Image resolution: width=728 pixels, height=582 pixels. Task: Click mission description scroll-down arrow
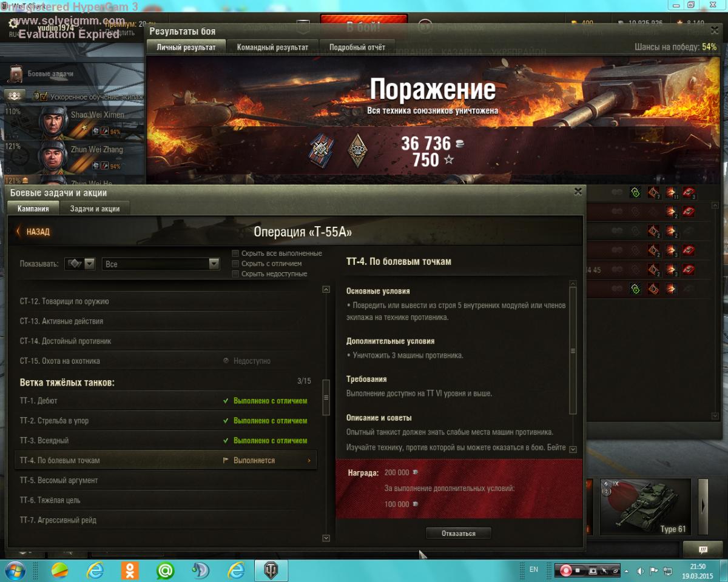[573, 449]
